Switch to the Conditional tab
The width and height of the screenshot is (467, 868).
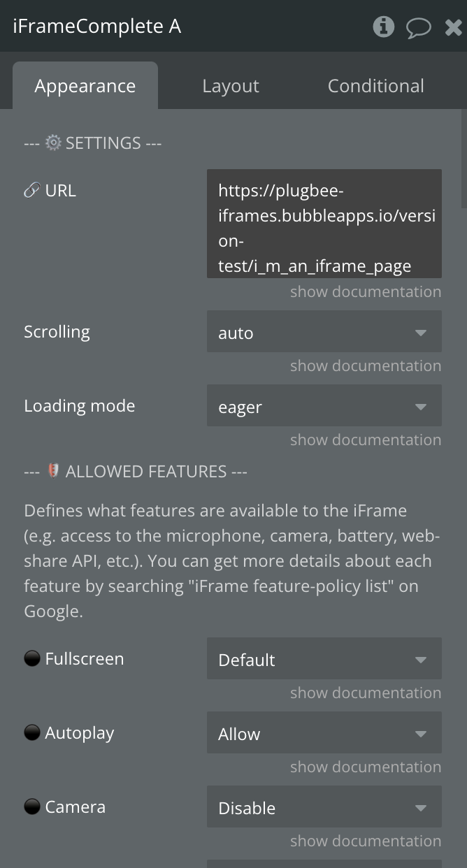click(x=376, y=86)
